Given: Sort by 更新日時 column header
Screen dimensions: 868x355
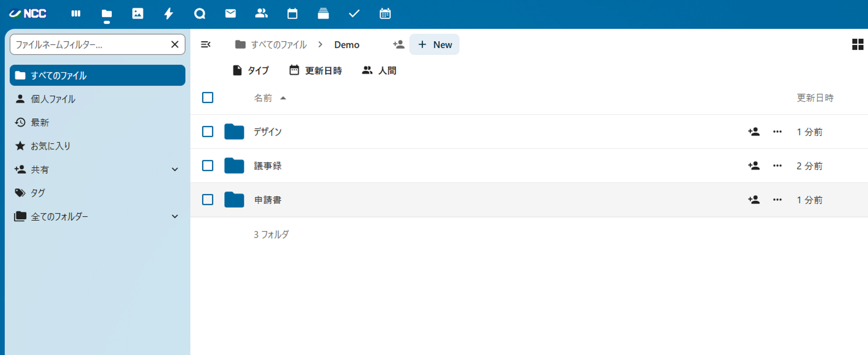Looking at the screenshot, I should click(815, 98).
